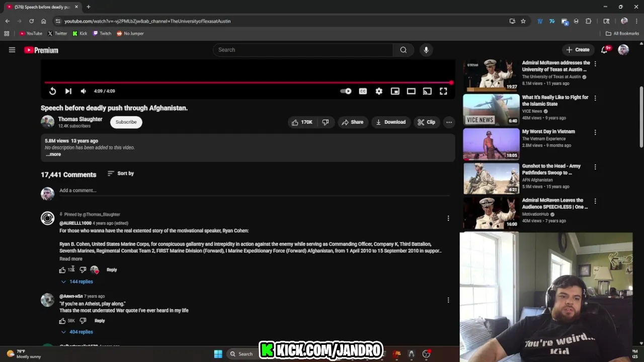Subscribe to Thomas Slaughter
644x362 pixels.
126,122
